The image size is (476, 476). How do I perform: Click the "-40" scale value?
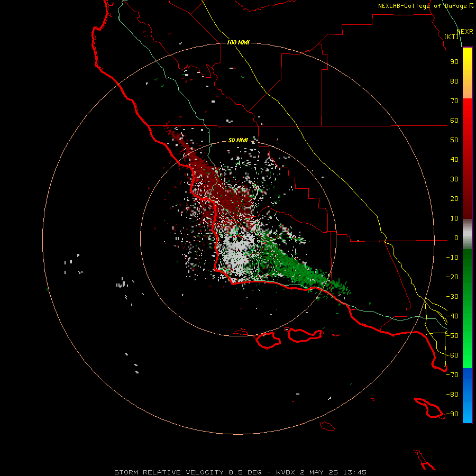click(452, 316)
